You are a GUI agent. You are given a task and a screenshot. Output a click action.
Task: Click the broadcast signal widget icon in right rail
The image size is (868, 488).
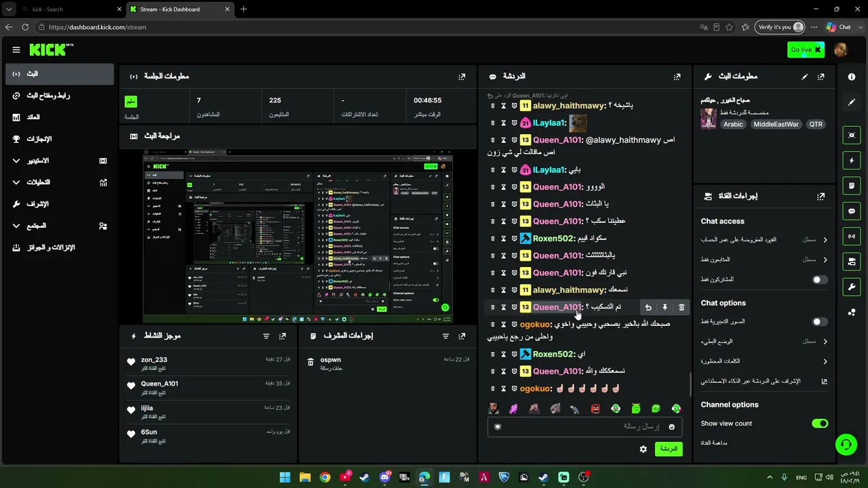click(852, 236)
